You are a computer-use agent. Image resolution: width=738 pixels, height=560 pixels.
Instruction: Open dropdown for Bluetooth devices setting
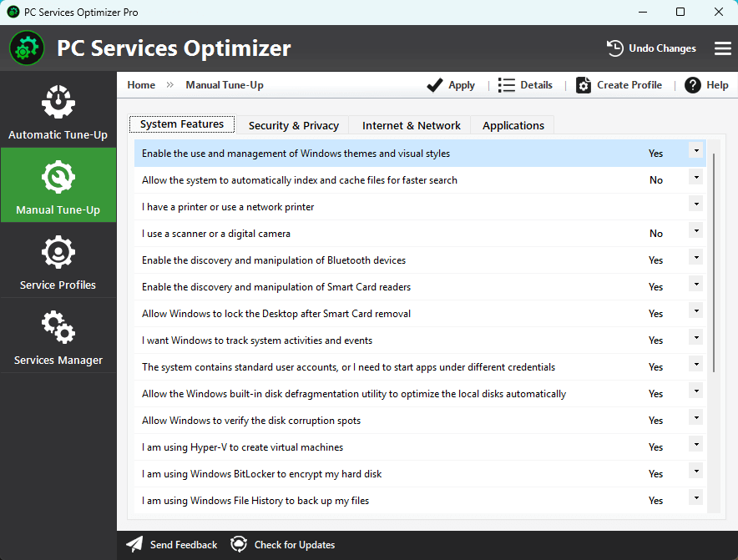coord(696,257)
